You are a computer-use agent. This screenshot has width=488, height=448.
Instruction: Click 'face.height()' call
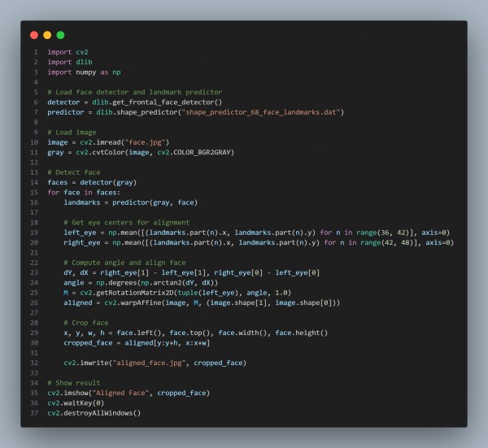[302, 333]
